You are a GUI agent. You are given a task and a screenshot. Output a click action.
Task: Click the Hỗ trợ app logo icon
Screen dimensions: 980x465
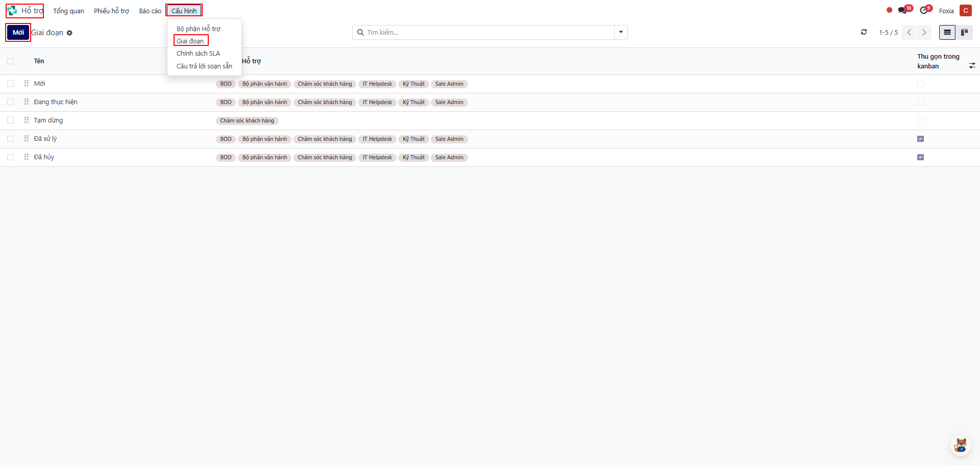12,11
